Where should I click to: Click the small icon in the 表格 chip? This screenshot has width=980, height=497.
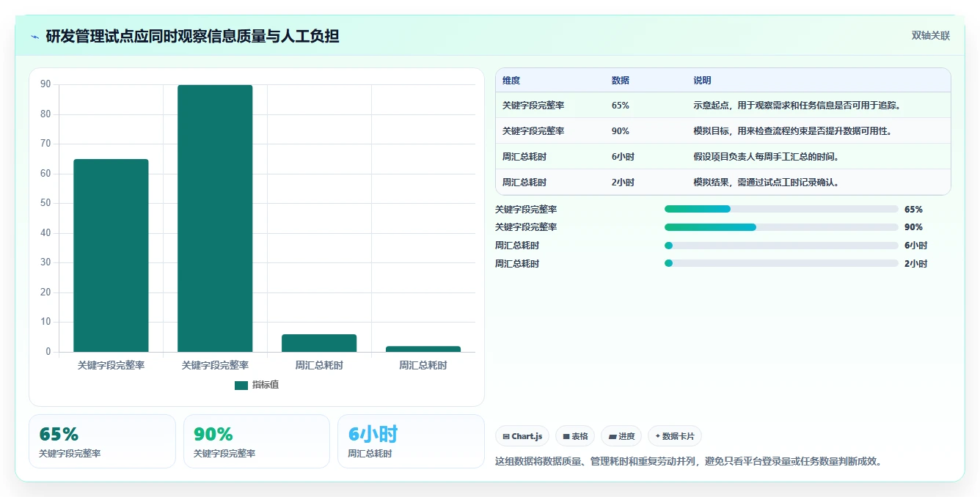tap(566, 436)
